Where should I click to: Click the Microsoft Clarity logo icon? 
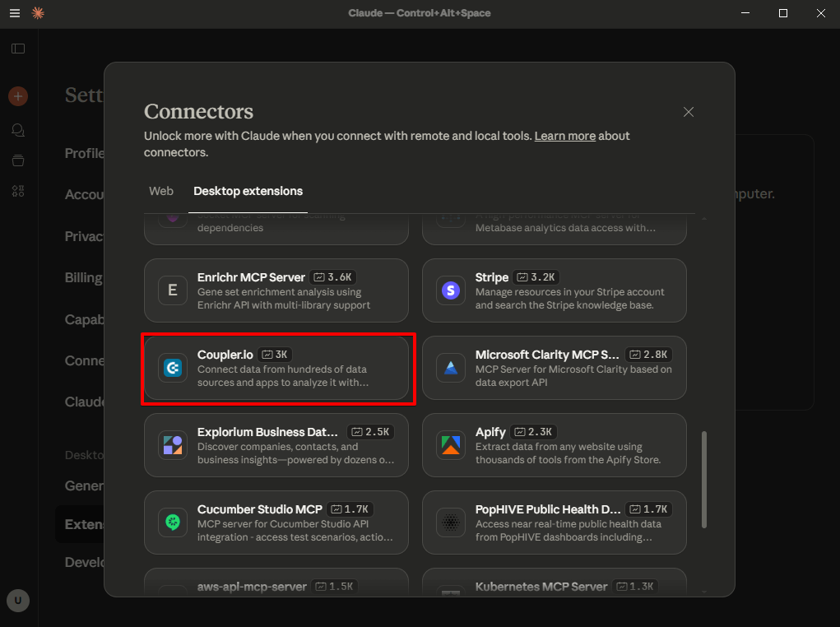click(x=450, y=368)
